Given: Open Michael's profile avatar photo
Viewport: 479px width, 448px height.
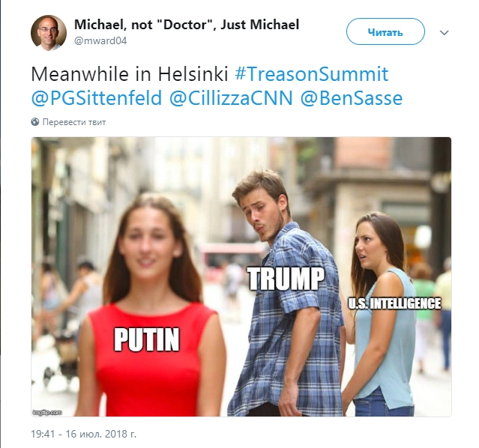Looking at the screenshot, I should point(49,32).
